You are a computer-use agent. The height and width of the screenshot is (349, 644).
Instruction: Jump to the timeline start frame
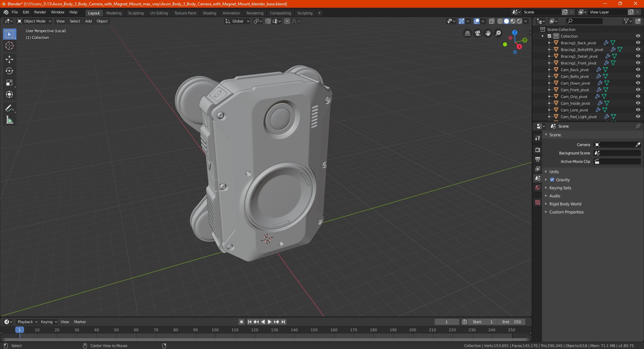coord(249,322)
